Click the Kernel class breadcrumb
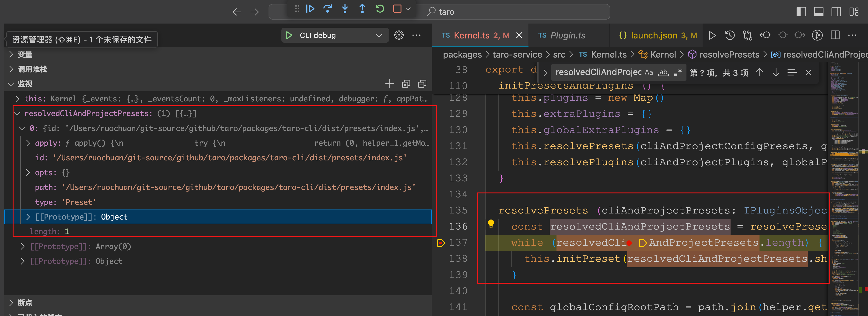The image size is (868, 316). 657,55
